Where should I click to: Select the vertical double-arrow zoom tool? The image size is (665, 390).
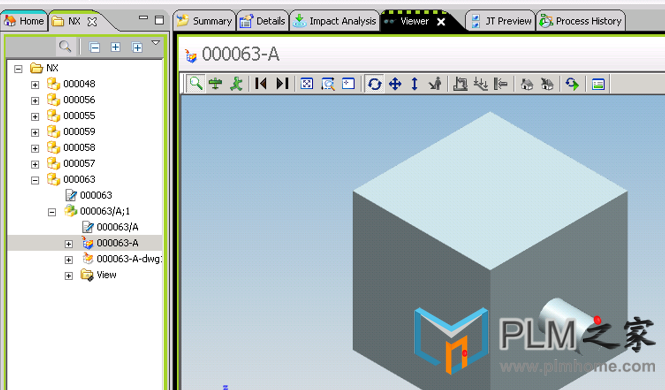tap(415, 84)
